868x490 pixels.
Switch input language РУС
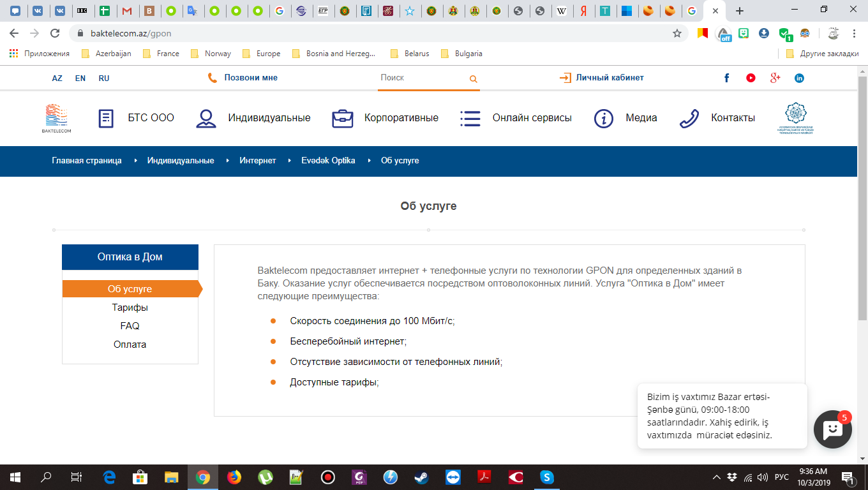pos(781,477)
